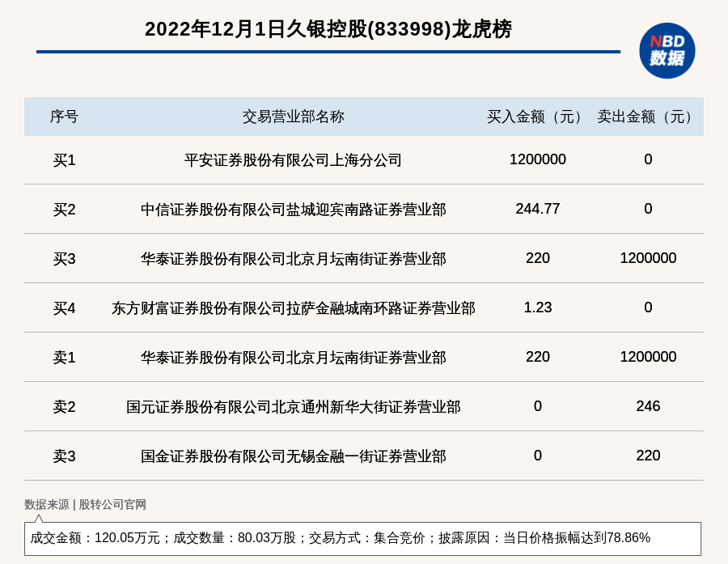Click buy amount 0 in 卖2 row
The image size is (728, 564).
pyautogui.click(x=538, y=405)
